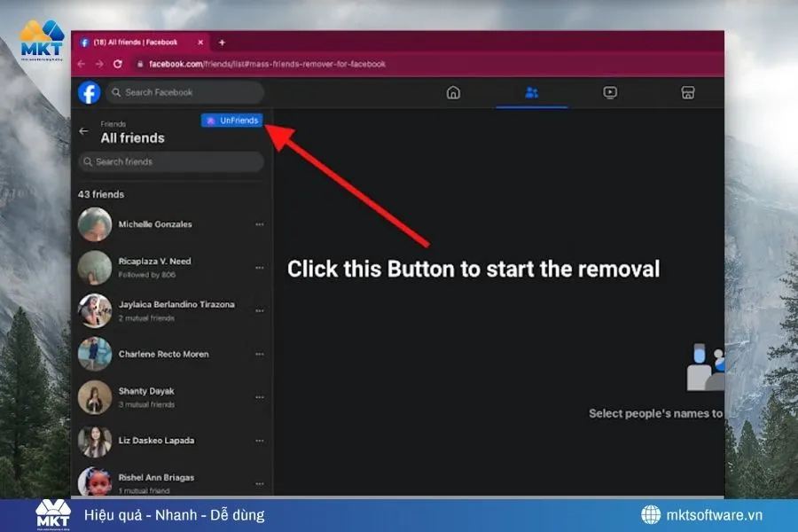Open the Watch video icon

pos(610,92)
